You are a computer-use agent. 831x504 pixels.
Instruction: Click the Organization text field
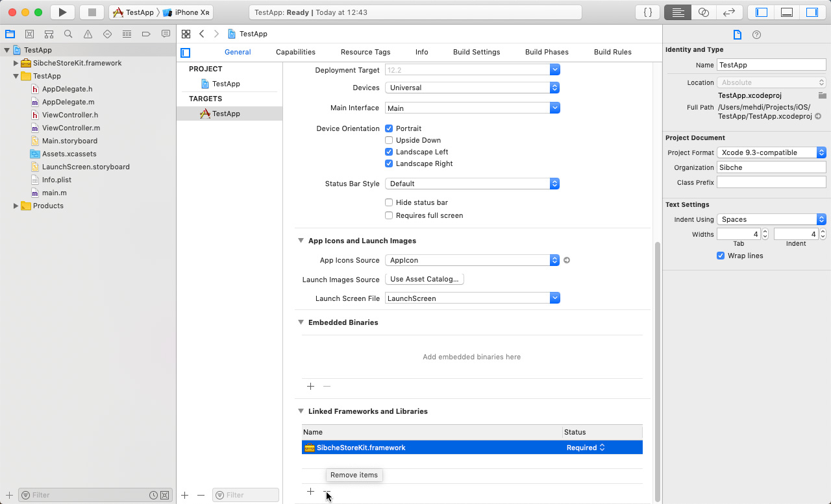click(x=771, y=167)
